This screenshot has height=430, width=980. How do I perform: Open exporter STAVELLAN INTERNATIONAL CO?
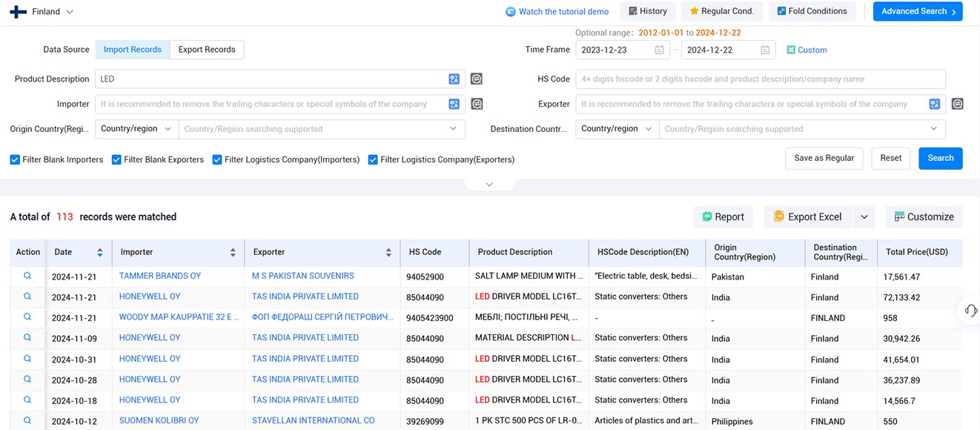coord(314,420)
